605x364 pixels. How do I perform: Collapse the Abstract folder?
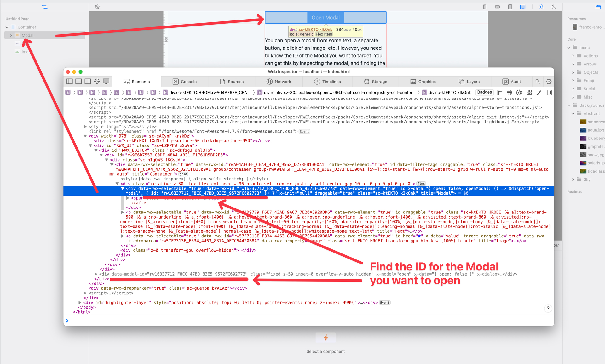tap(573, 114)
